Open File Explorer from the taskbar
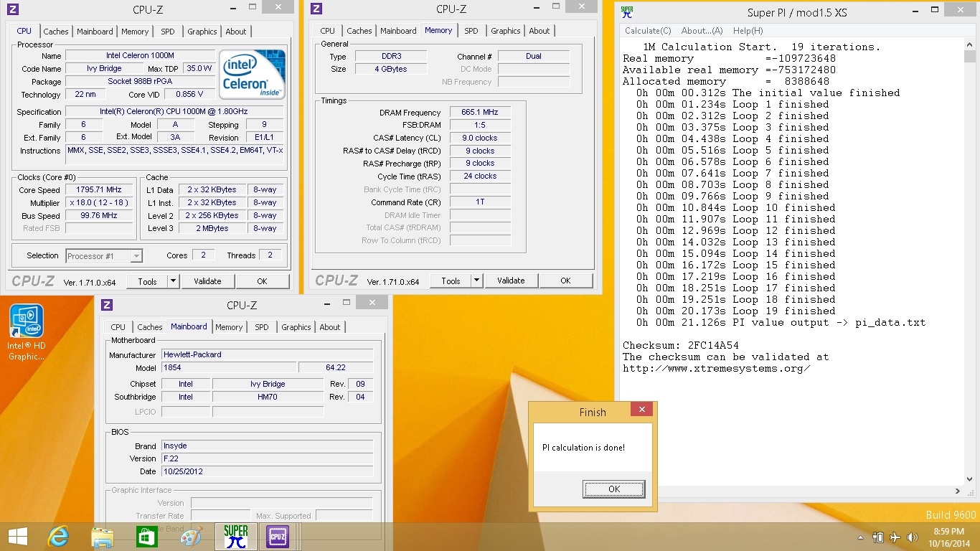This screenshot has height=551, width=980. [103, 537]
